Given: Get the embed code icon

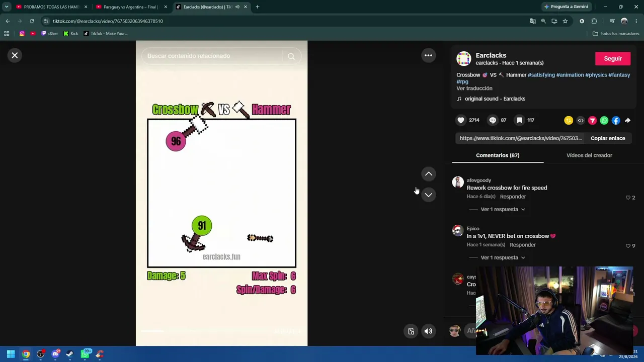Looking at the screenshot, I should (581, 120).
